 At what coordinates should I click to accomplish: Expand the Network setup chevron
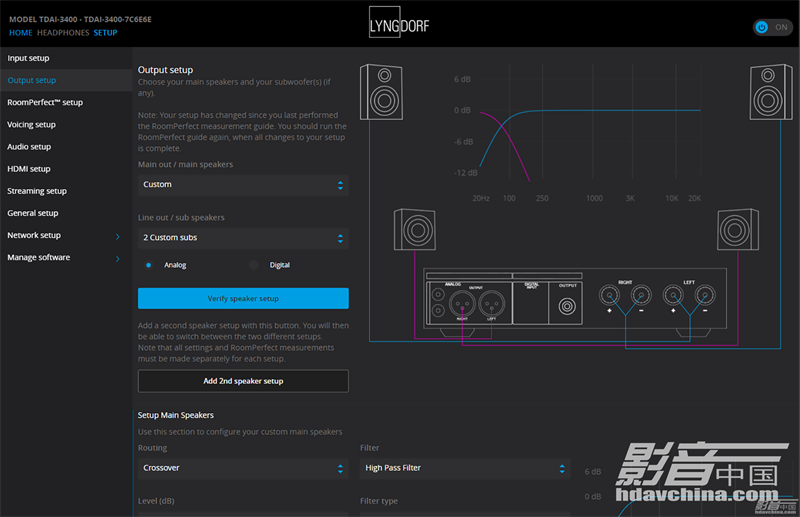click(118, 236)
